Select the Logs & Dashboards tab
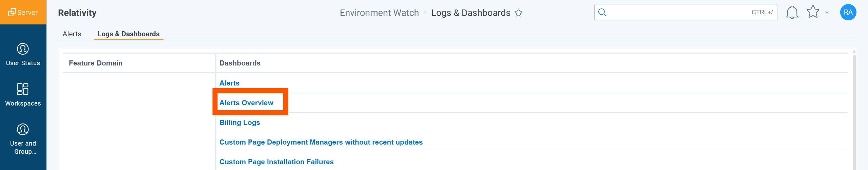 tap(128, 34)
